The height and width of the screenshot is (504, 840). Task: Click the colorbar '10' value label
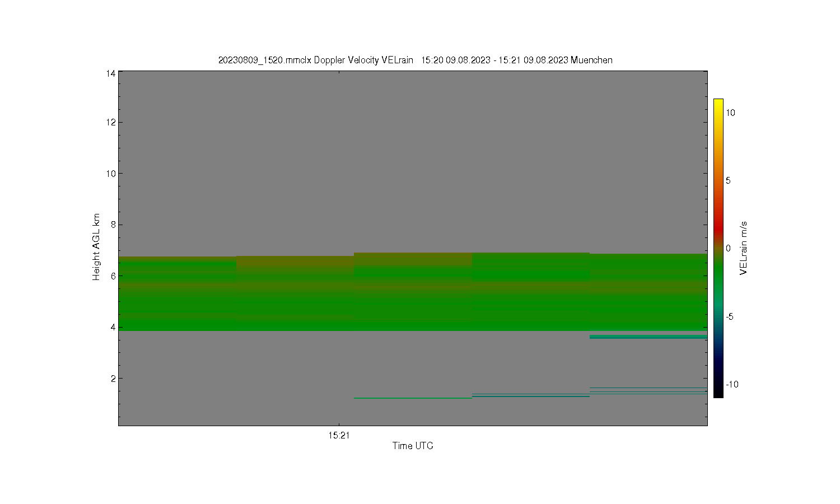tap(730, 113)
